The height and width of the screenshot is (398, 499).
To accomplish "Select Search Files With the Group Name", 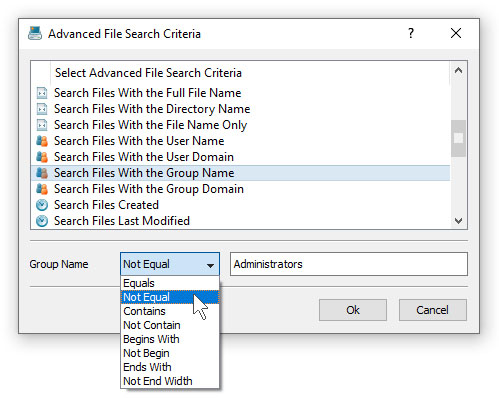I will (240, 173).
